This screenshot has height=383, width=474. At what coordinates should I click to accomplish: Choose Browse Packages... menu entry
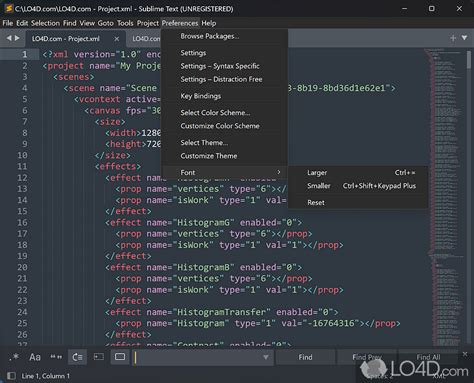224,36
